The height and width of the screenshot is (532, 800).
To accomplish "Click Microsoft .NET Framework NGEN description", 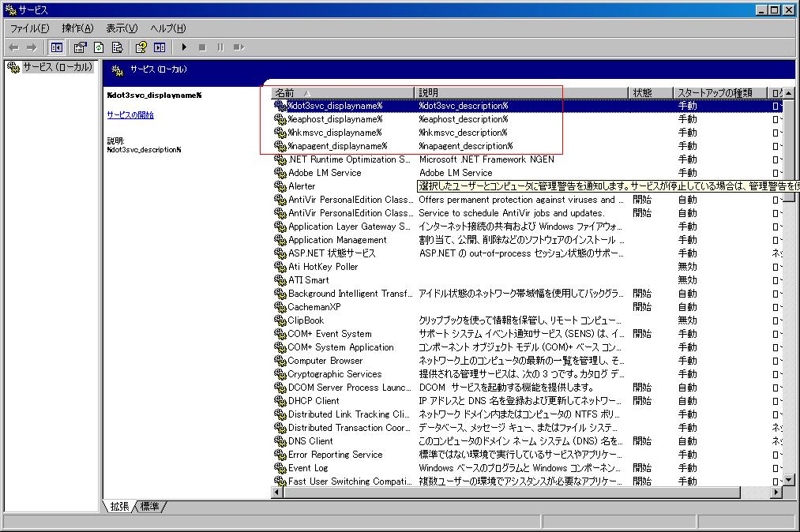I will click(x=486, y=159).
